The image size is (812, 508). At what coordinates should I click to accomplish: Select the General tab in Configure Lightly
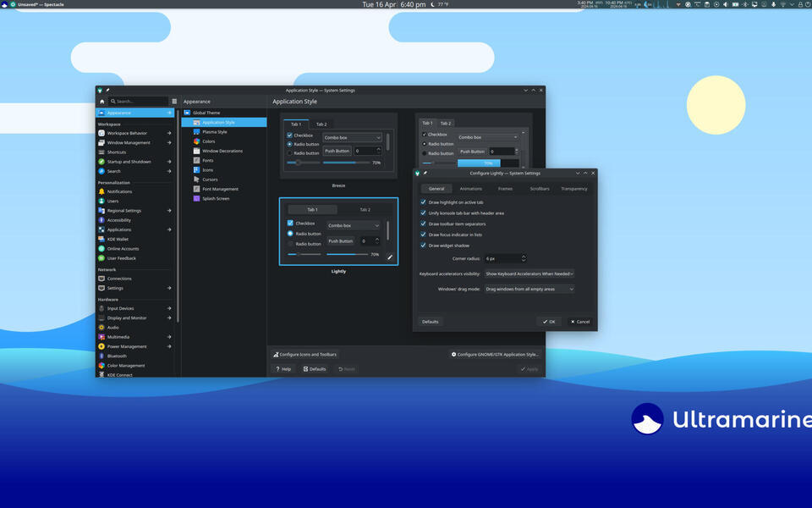tap(436, 189)
